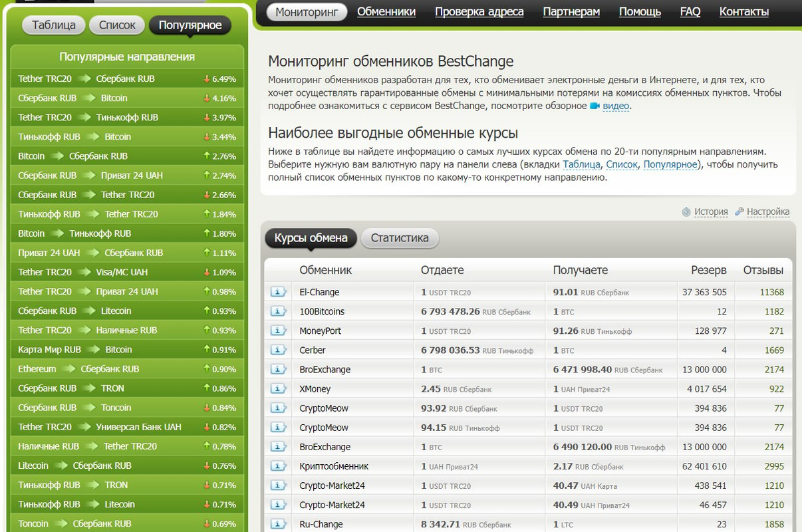
Task: Open info icon for 100Bitcoins exchanger
Action: (278, 311)
